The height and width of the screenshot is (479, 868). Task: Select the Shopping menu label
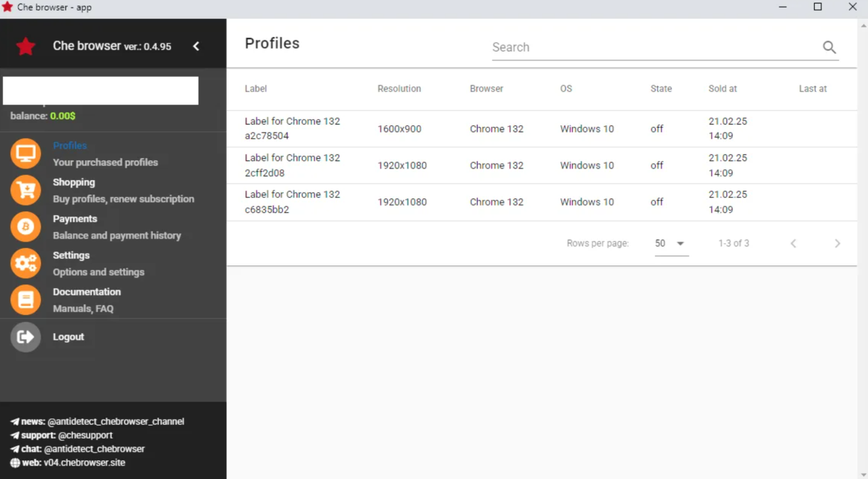coord(74,182)
